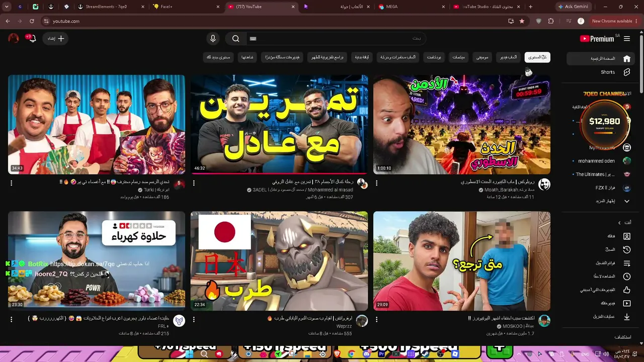The image size is (644, 362).
Task: Click the magnifier search button
Action: [235, 39]
